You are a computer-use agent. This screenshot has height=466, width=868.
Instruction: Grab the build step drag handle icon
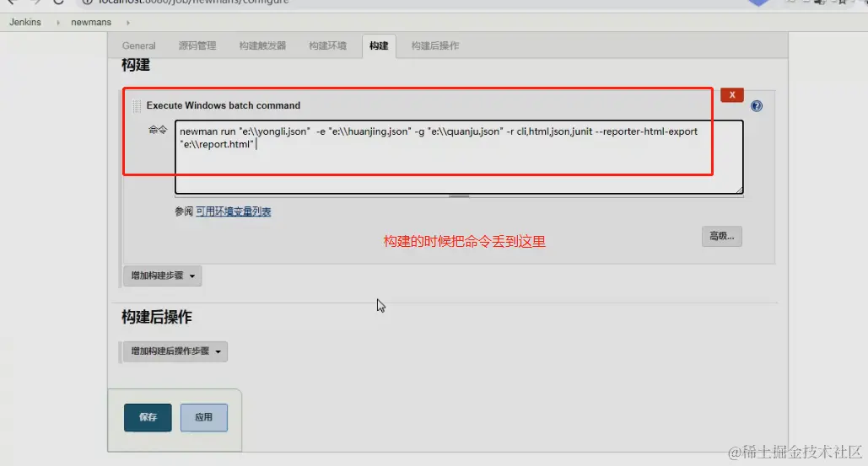[x=137, y=105]
